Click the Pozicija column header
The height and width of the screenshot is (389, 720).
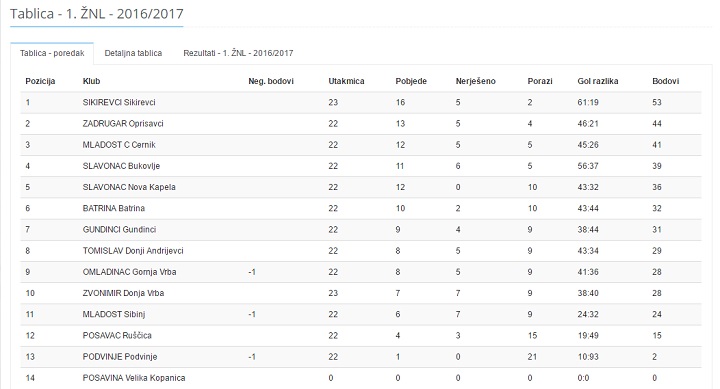[x=40, y=81]
